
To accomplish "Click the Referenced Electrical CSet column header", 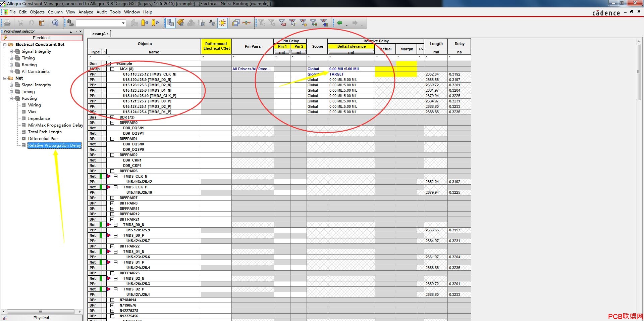I will tap(216, 46).
